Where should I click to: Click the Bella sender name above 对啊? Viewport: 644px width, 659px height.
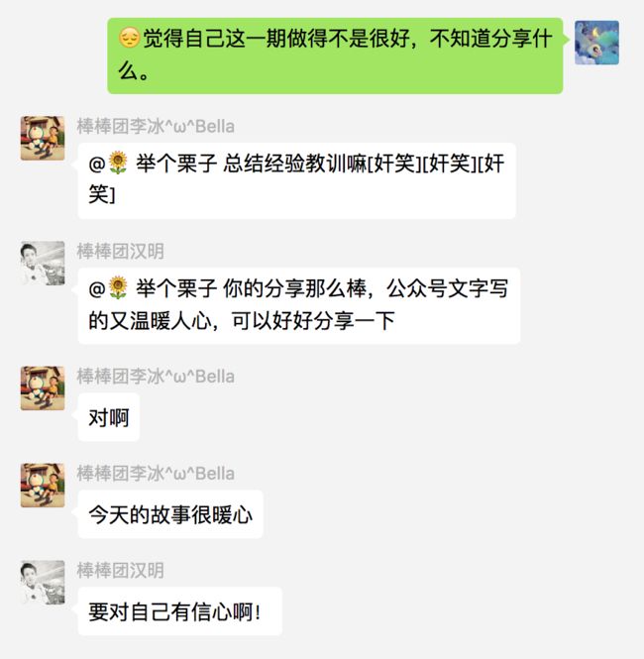(x=156, y=377)
